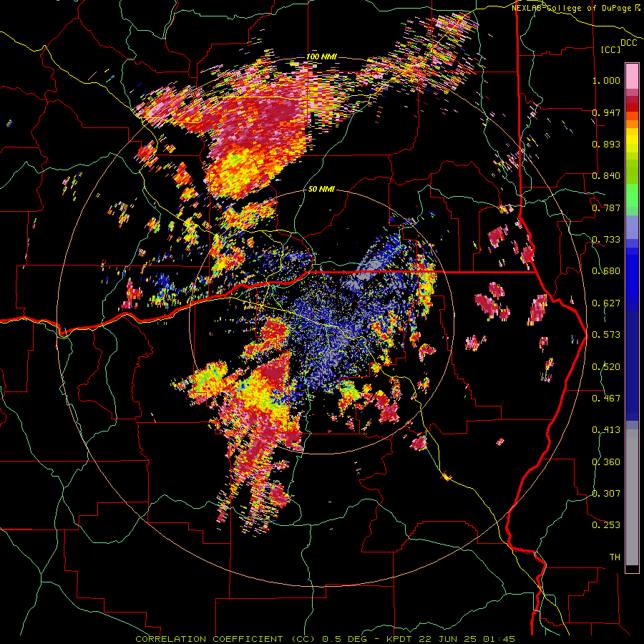Click the 0.307 scale value
644x644 pixels.
(606, 493)
